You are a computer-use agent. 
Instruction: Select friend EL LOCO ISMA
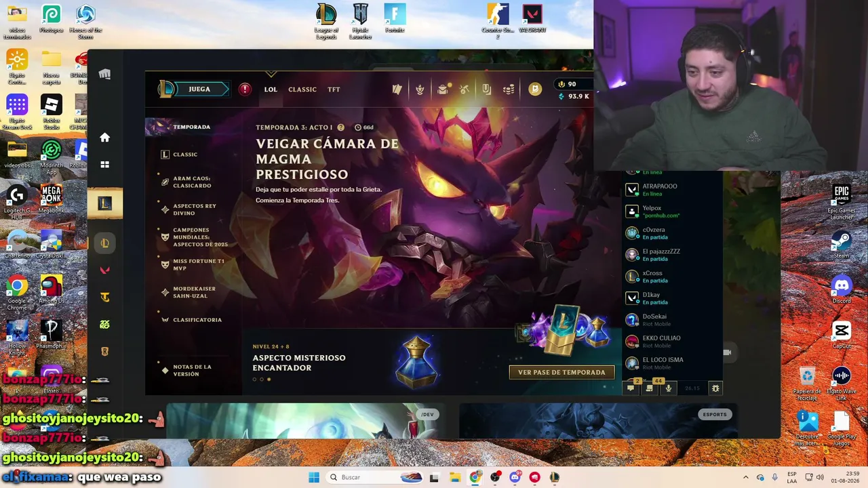coord(672,363)
